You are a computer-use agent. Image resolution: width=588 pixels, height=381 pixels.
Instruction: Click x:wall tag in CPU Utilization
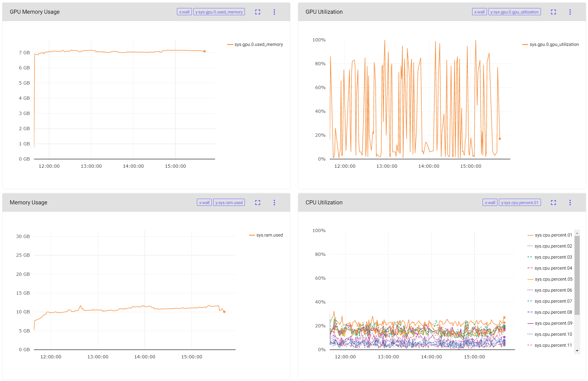coord(490,203)
